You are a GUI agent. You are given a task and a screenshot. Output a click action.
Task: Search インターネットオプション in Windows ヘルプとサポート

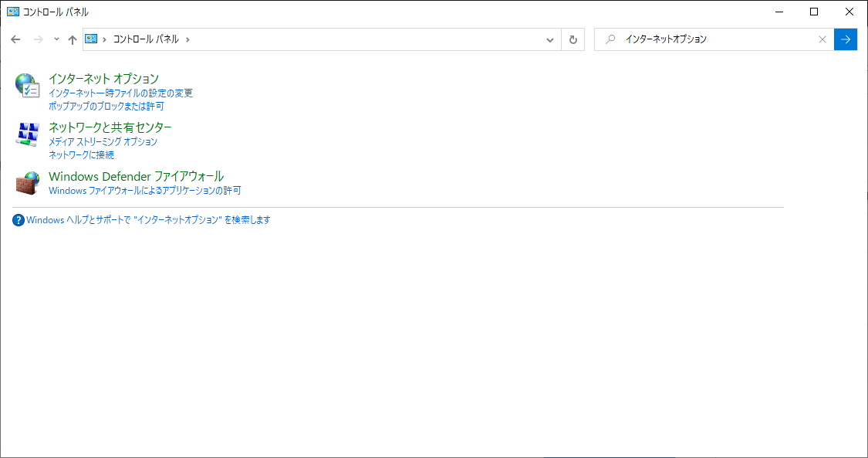[147, 219]
